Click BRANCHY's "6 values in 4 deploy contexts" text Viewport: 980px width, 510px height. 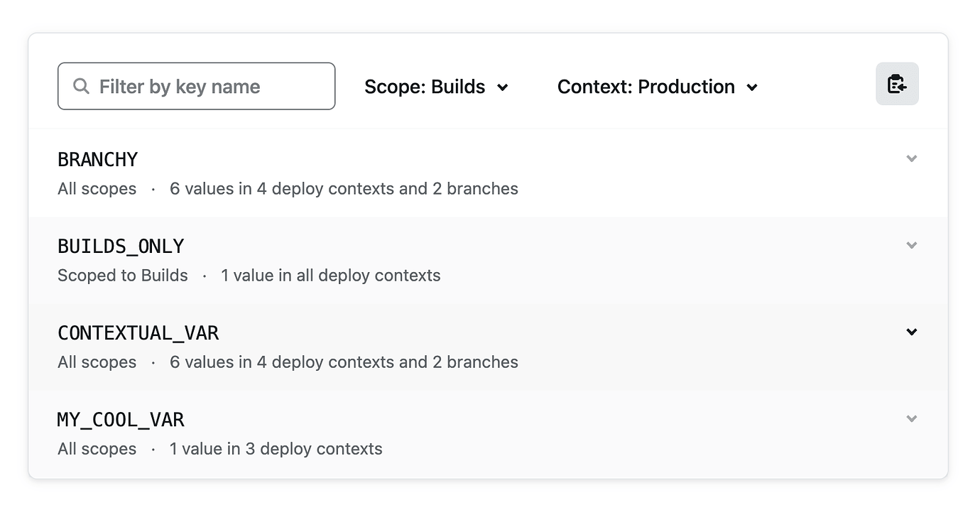coord(344,189)
